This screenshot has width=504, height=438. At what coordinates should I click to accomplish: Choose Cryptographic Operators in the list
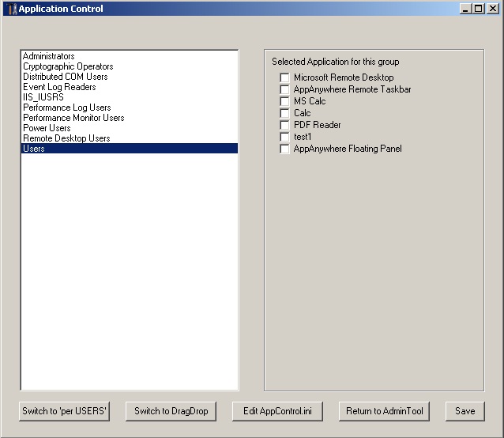[x=68, y=66]
